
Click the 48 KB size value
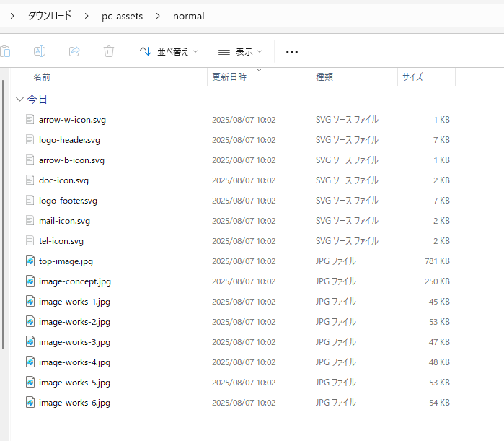click(x=439, y=362)
